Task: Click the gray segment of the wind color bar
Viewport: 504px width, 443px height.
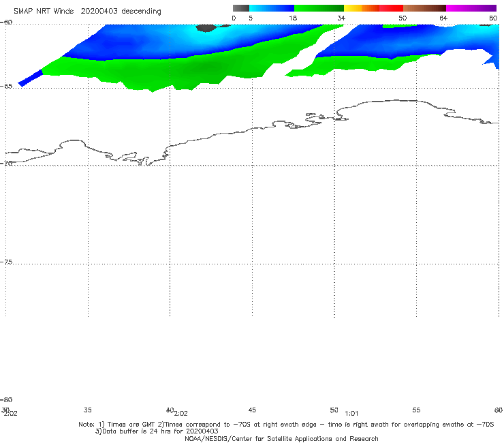Action: point(241,8)
